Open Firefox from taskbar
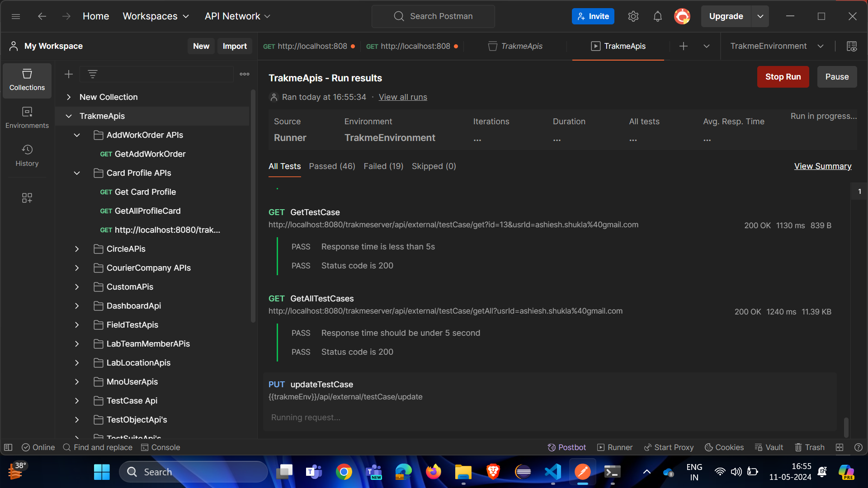The image size is (868, 488). point(434,472)
